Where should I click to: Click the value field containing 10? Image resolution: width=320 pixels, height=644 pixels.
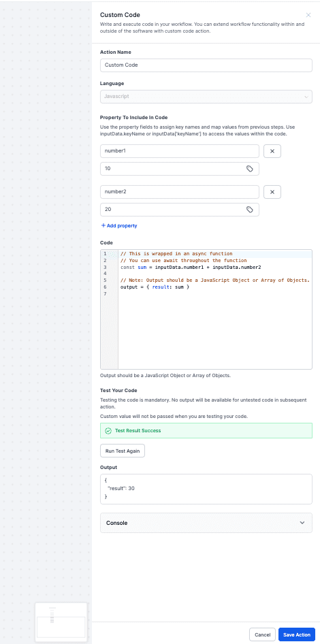(180, 169)
